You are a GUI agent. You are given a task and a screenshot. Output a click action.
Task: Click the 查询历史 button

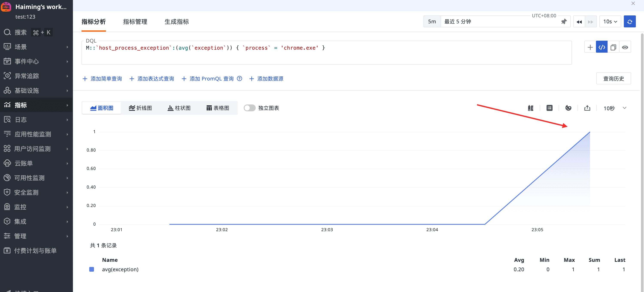tap(614, 79)
